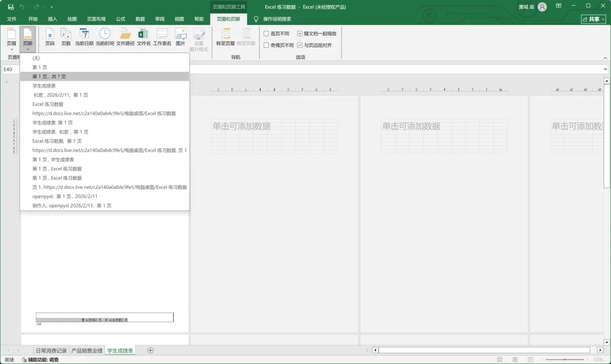The width and height of the screenshot is (611, 364).
Task: Click the footer edit box on page
Action: (x=105, y=317)
